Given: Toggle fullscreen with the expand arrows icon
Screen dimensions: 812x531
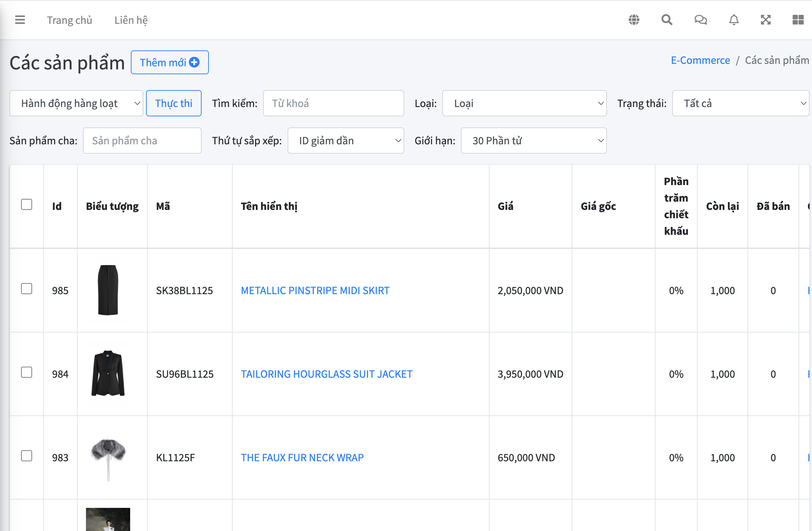Looking at the screenshot, I should (x=766, y=20).
